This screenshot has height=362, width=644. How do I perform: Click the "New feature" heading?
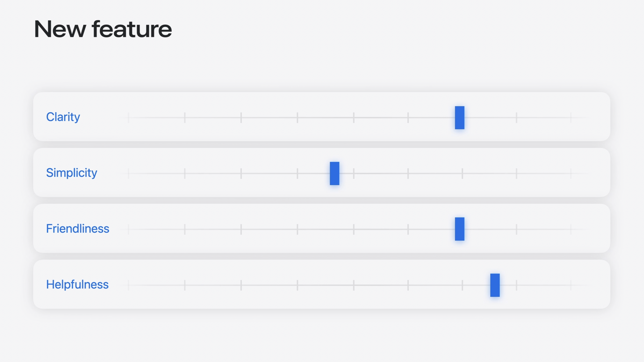click(x=103, y=29)
